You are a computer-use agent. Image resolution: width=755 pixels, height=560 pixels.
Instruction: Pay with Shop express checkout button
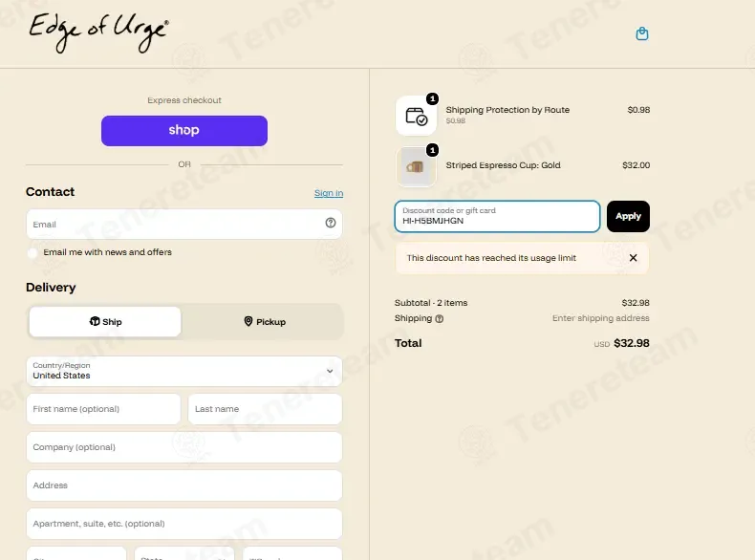pos(184,131)
